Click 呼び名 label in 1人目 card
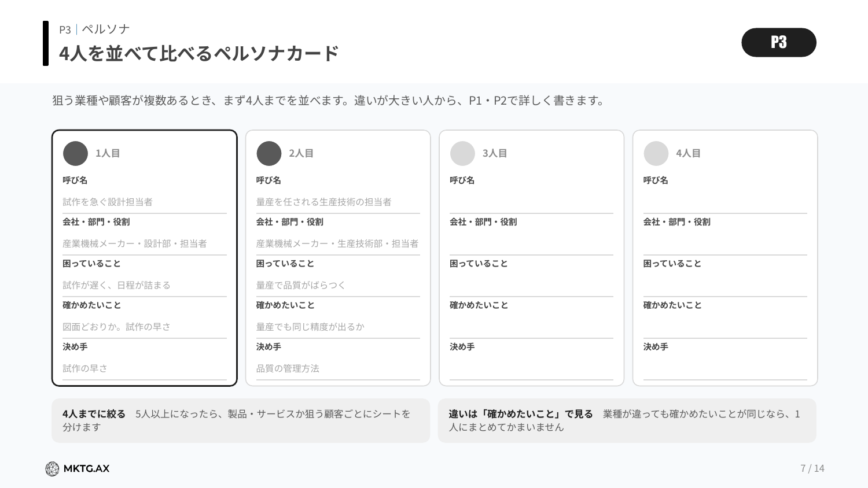Image resolution: width=868 pixels, height=488 pixels. 75,180
